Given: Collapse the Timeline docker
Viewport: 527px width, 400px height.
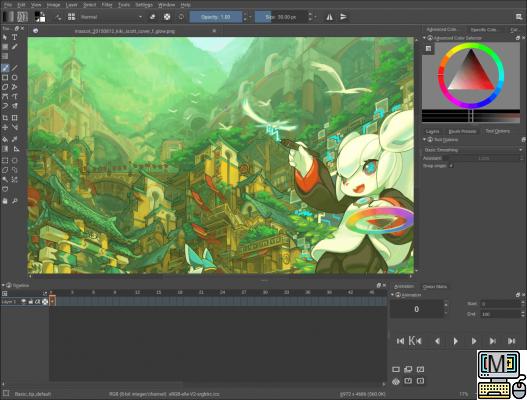Looking at the screenshot, I should click(x=3, y=285).
